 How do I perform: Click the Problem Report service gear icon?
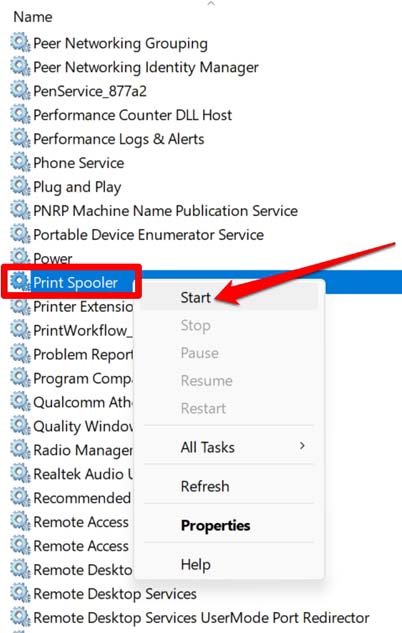click(x=20, y=354)
